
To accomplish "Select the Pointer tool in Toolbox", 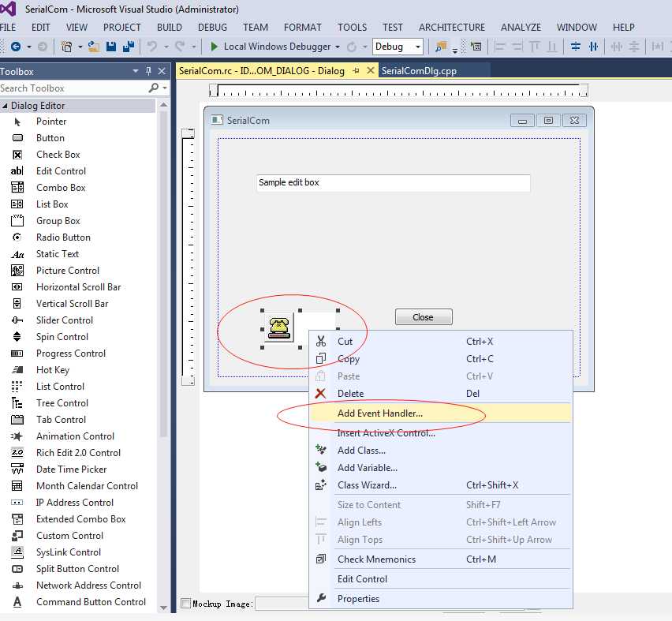I will pyautogui.click(x=17, y=122).
